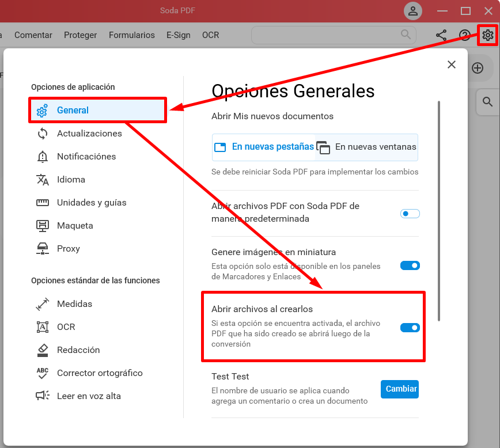500x448 pixels.
Task: Click the Leer en voz alta megaphone icon
Action: (x=43, y=396)
